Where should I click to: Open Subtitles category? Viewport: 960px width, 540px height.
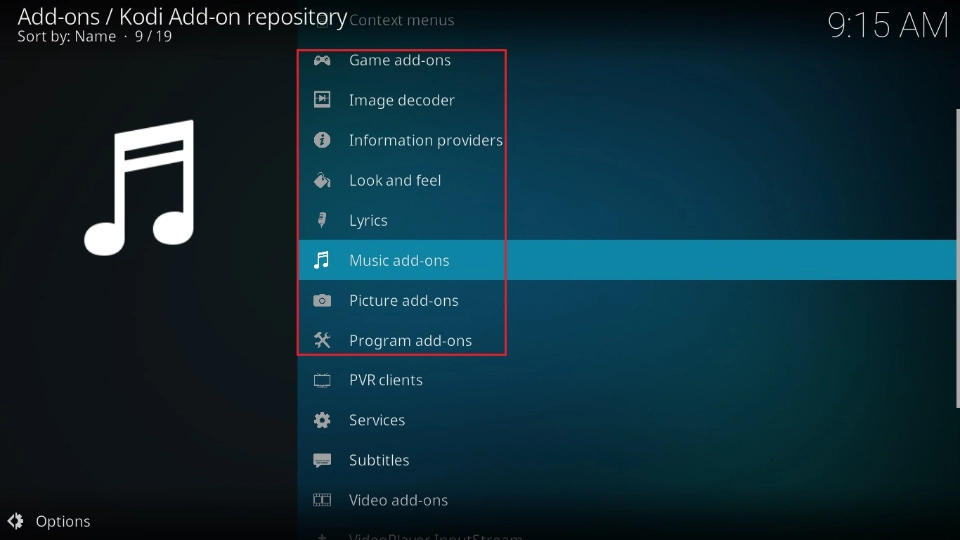(627, 460)
